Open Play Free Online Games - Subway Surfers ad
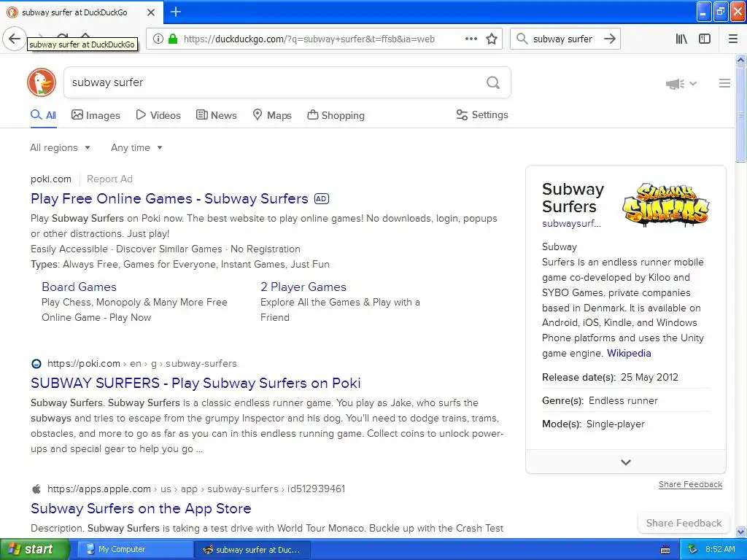Image resolution: width=747 pixels, height=560 pixels. [169, 198]
